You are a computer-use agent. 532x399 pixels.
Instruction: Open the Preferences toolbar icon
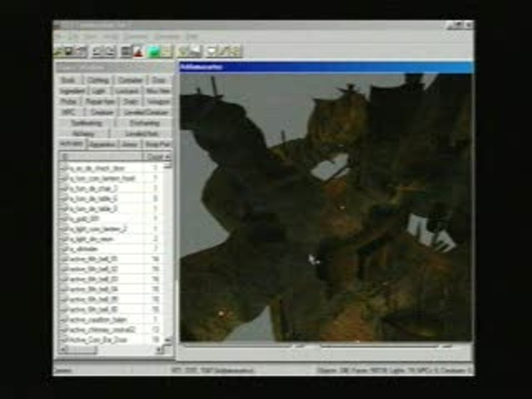point(80,51)
